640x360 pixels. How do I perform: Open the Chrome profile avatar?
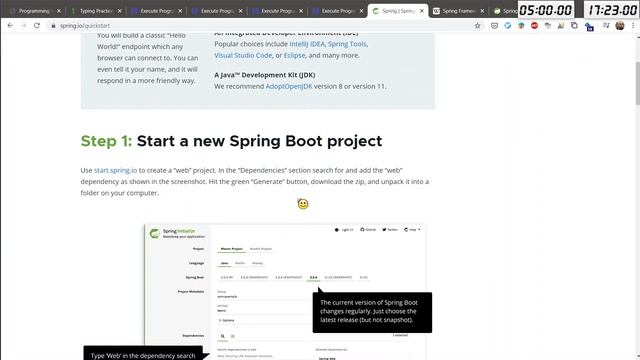click(620, 26)
